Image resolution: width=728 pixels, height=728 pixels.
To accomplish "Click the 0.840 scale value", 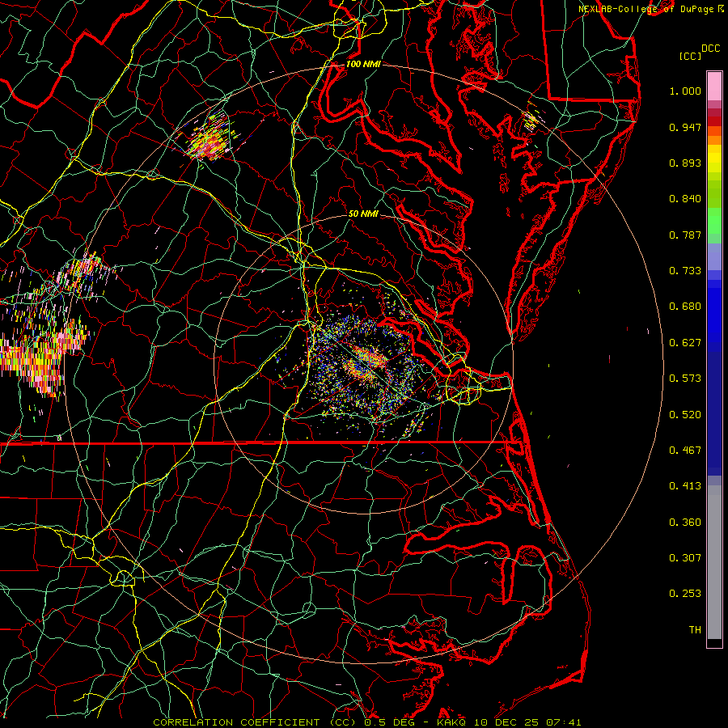I will click(x=685, y=199).
